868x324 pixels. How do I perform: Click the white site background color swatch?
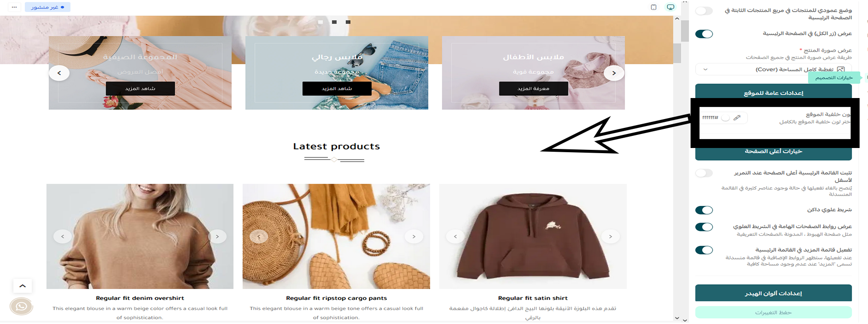click(x=725, y=118)
